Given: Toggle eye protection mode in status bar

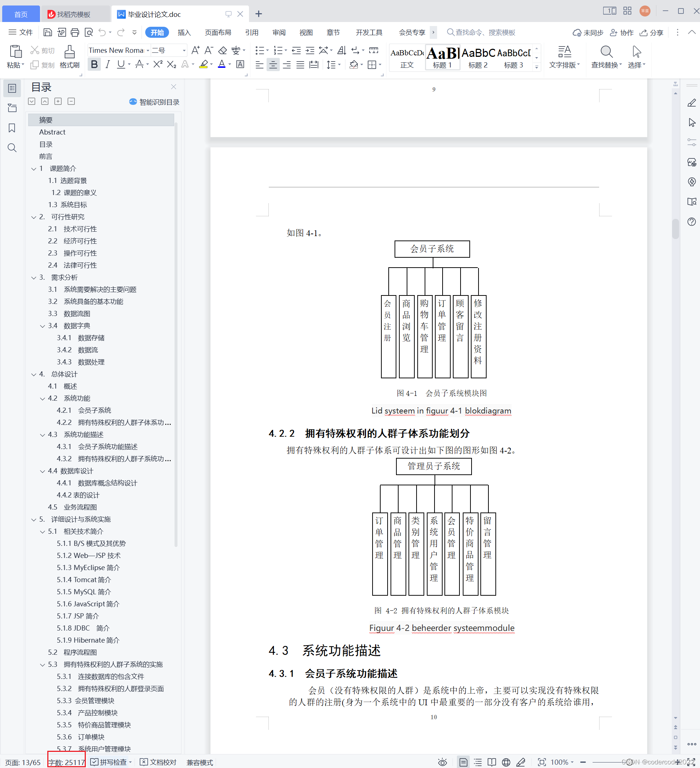Looking at the screenshot, I should 443,762.
